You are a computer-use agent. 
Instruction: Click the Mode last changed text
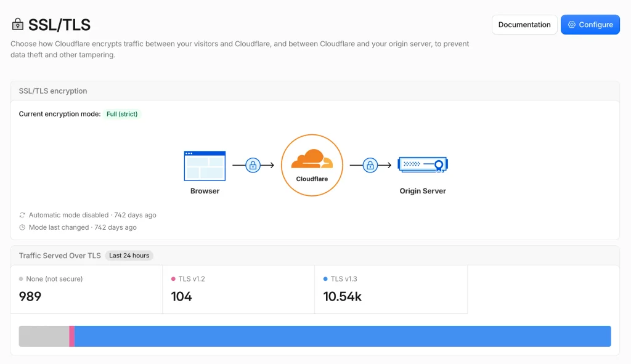click(x=59, y=227)
